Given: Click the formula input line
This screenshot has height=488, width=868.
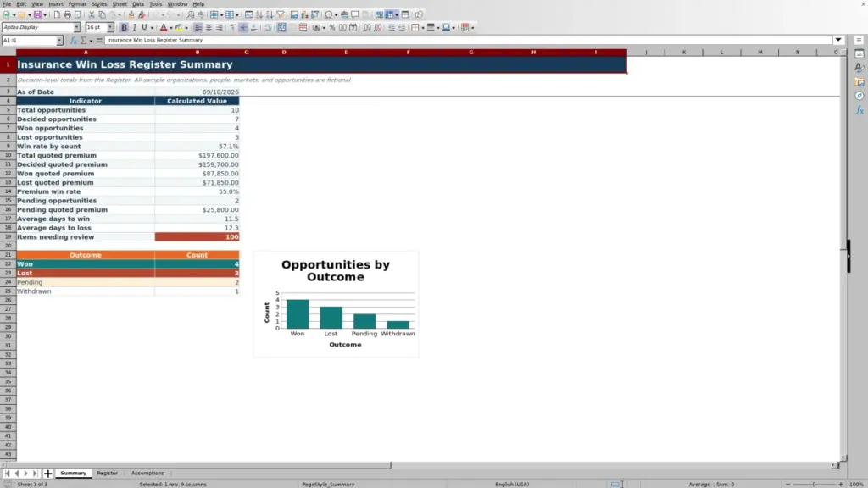Looking at the screenshot, I should (468, 41).
